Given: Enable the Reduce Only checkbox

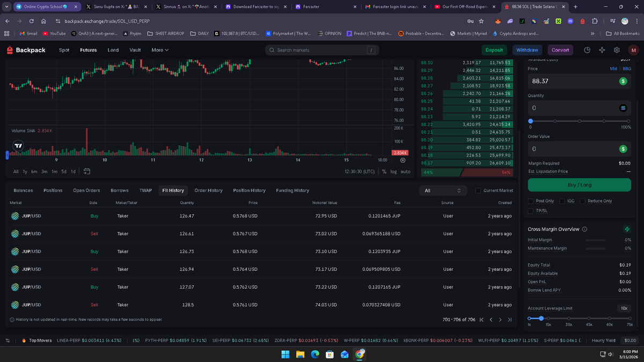Looking at the screenshot, I should click(x=582, y=201).
